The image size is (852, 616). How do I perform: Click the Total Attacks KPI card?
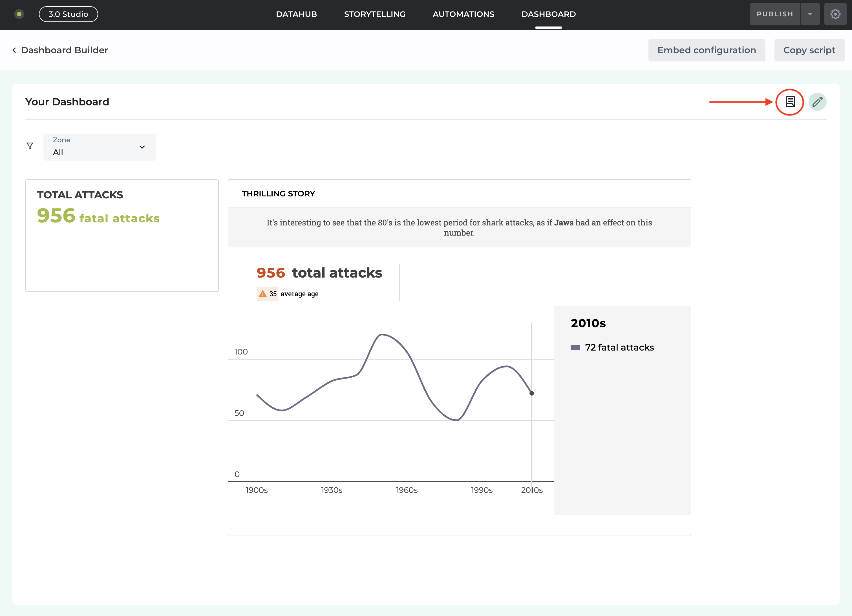122,235
